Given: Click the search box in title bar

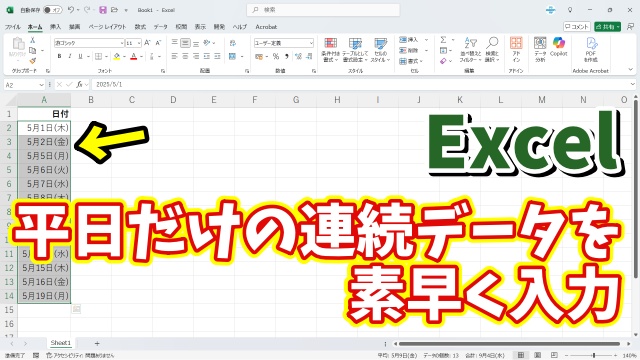Looking at the screenshot, I should (323, 10).
